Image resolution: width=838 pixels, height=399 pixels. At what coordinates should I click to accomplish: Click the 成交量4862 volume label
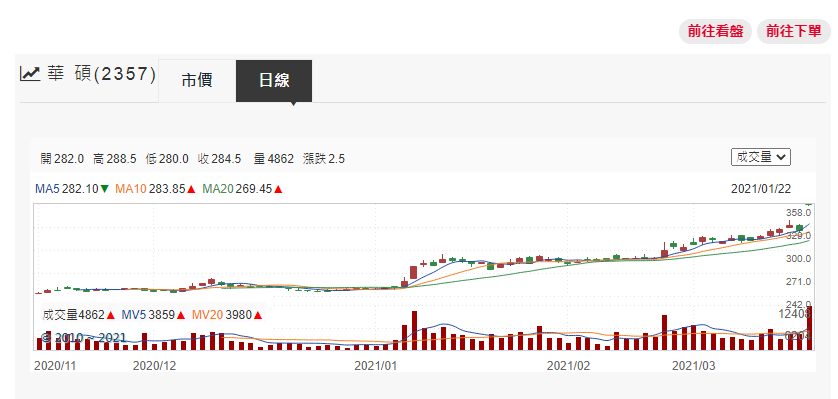click(x=74, y=315)
